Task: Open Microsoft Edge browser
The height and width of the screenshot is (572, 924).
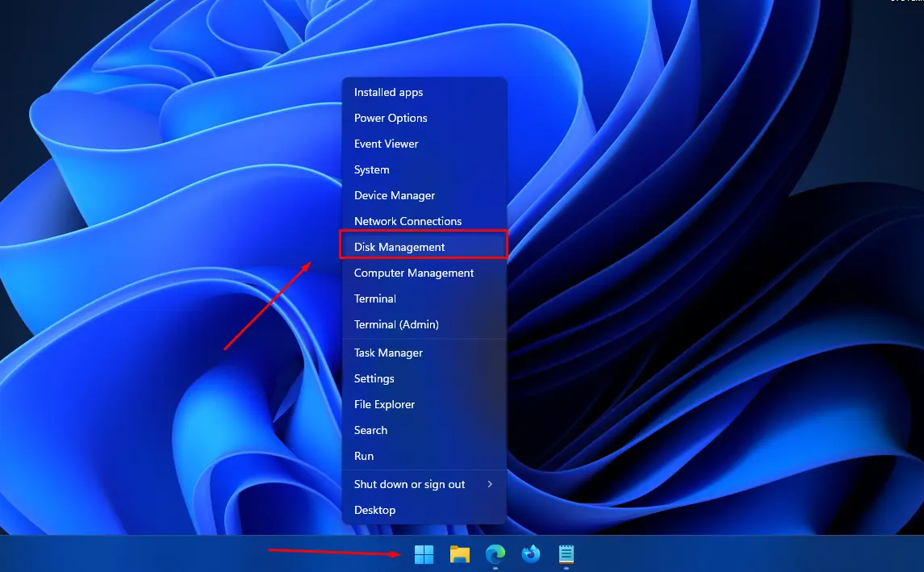Action: (x=494, y=554)
